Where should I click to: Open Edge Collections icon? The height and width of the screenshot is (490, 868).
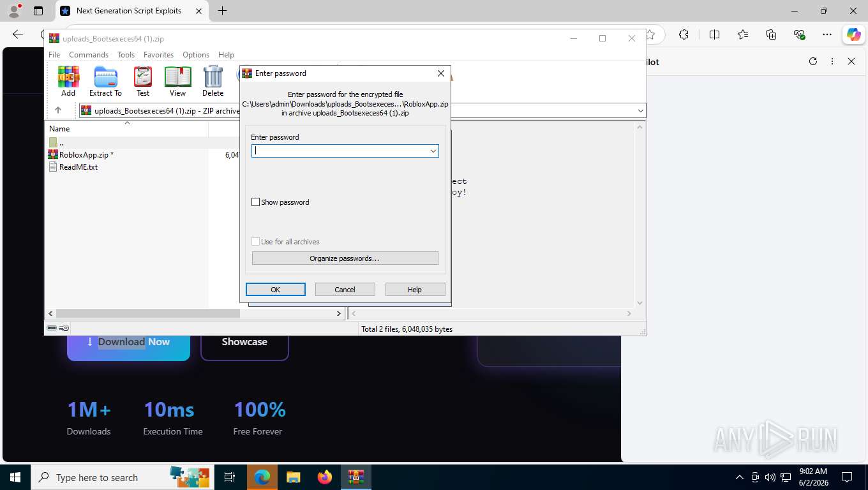point(771,34)
